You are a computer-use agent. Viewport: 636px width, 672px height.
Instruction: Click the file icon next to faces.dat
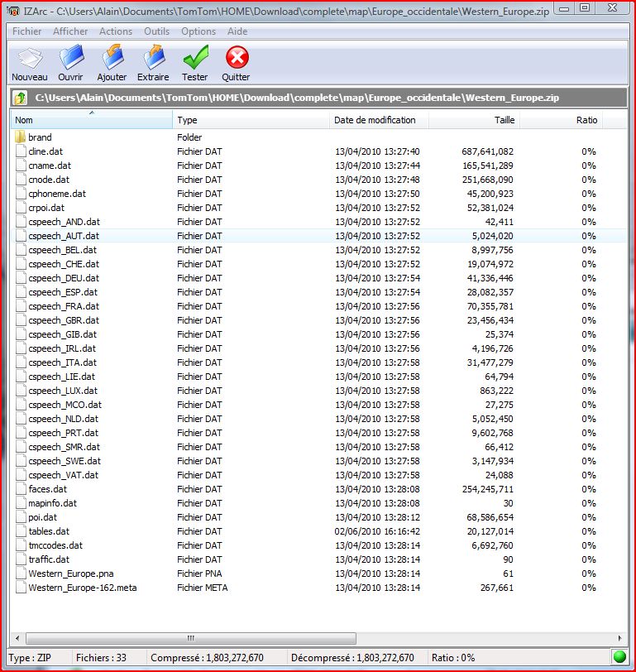(x=21, y=489)
